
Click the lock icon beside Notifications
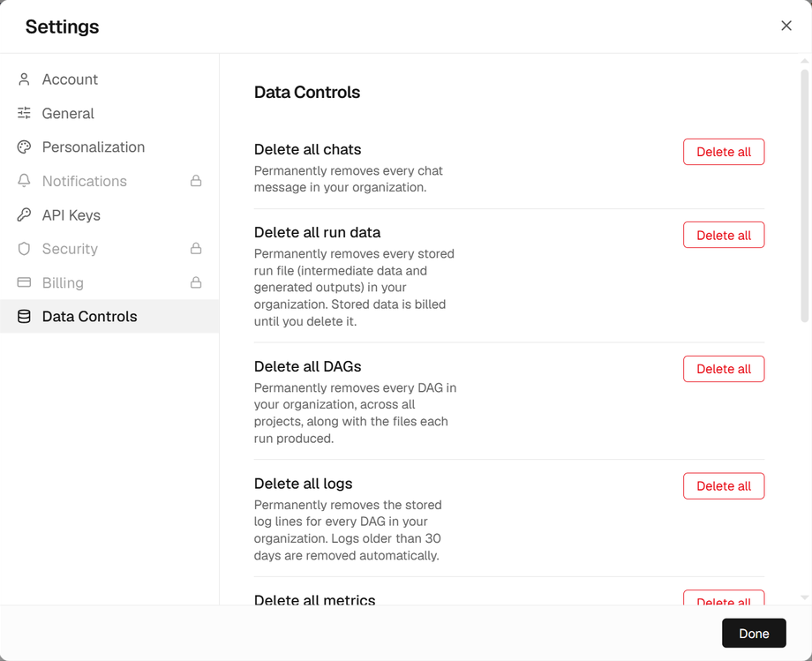[x=196, y=181]
